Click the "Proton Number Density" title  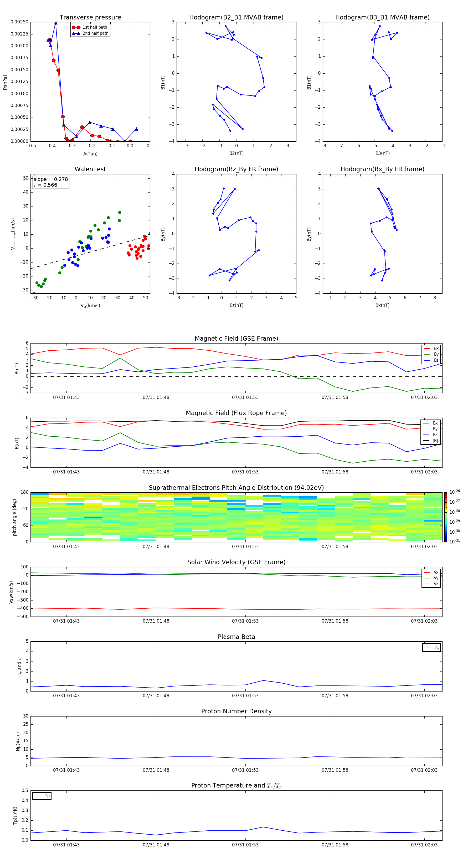pos(236,711)
